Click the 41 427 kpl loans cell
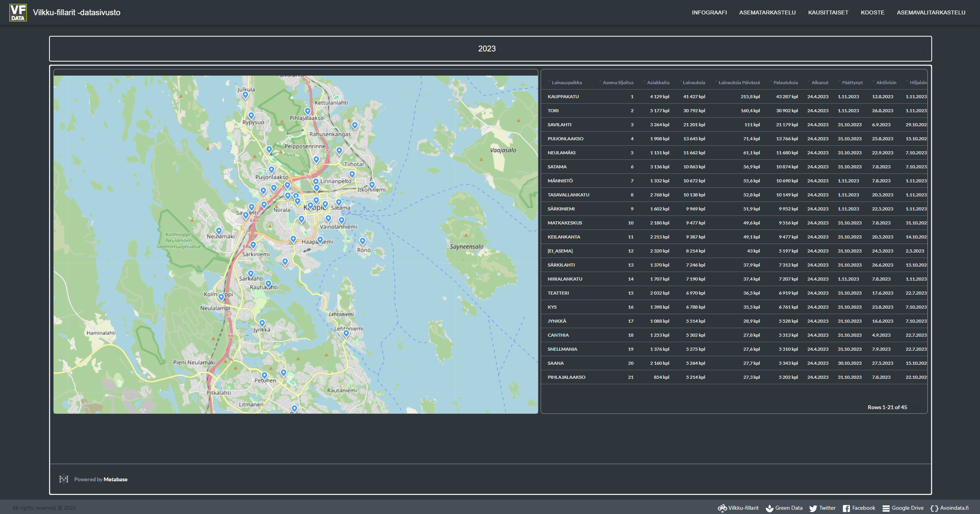The width and height of the screenshot is (980, 514). (x=694, y=97)
